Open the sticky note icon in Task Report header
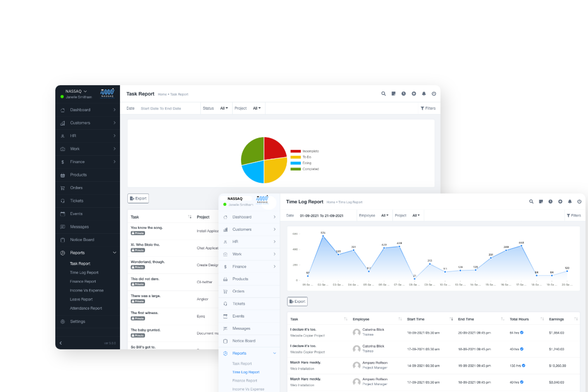This screenshot has width=588, height=392. coord(393,94)
